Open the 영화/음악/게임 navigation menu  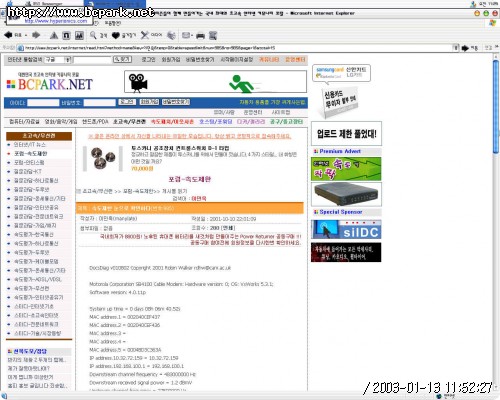coord(61,122)
